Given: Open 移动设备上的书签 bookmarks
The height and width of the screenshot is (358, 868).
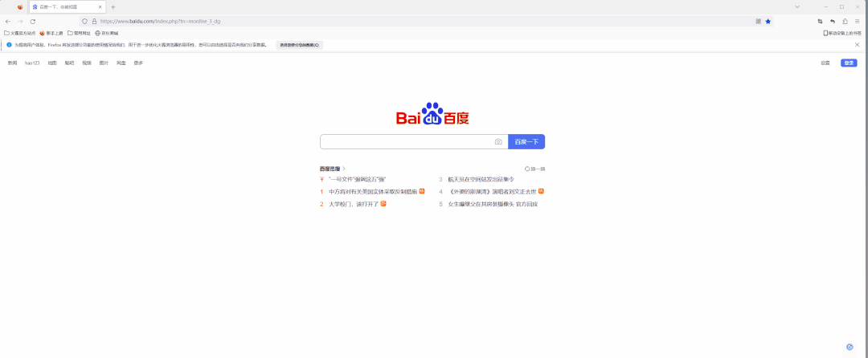Looking at the screenshot, I should 842,33.
